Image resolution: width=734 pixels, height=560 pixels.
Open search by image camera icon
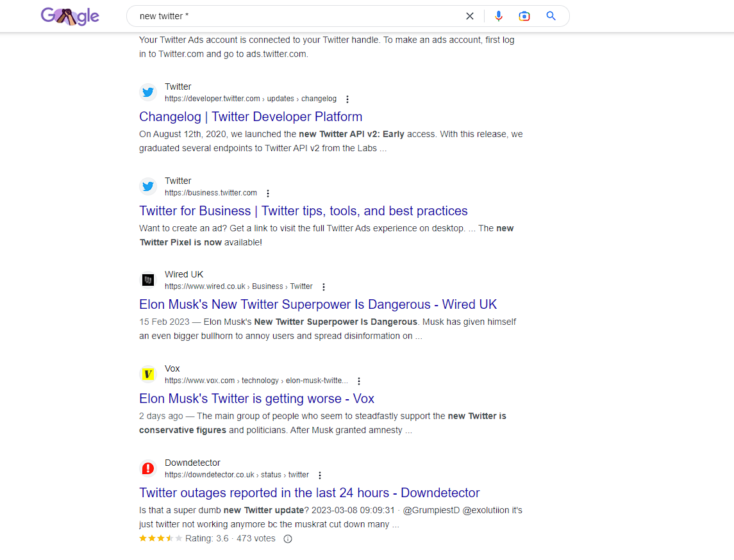coord(524,17)
